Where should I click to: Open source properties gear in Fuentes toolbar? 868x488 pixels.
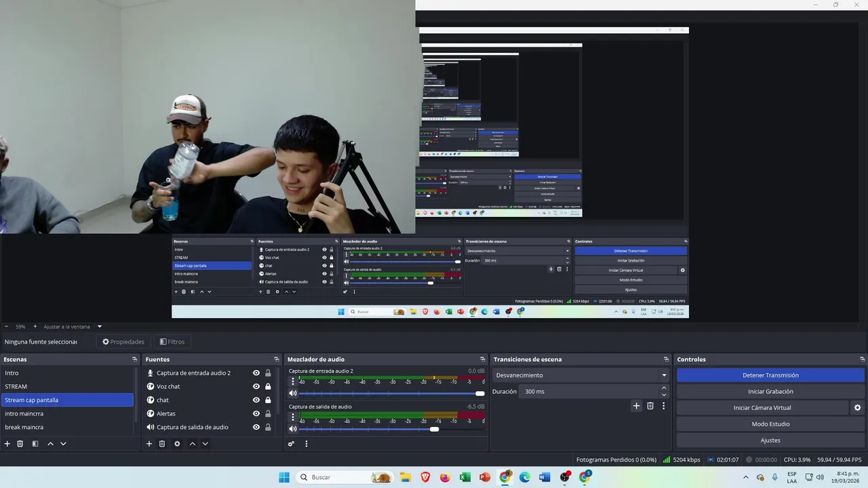point(177,444)
